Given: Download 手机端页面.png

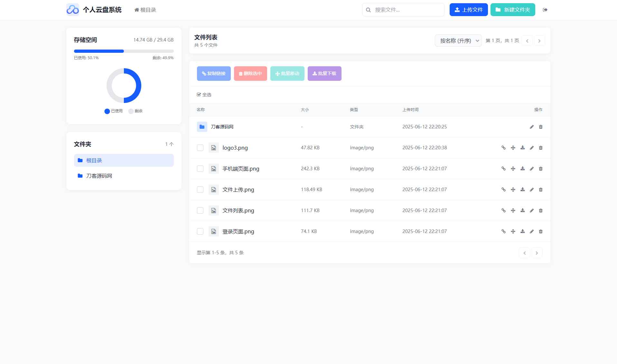Looking at the screenshot, I should (522, 168).
